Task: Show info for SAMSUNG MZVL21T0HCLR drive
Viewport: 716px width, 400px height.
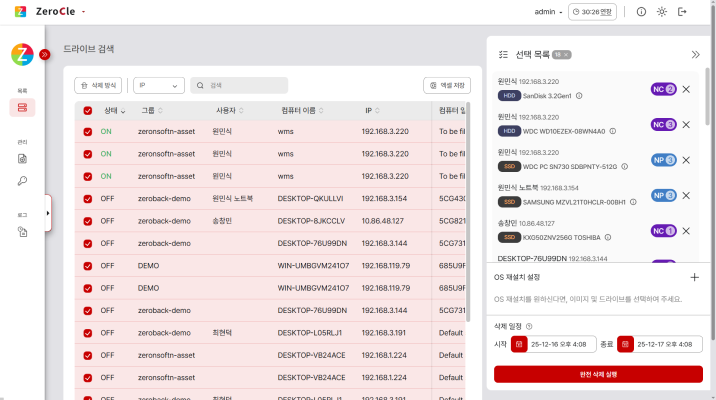Action: click(x=633, y=202)
